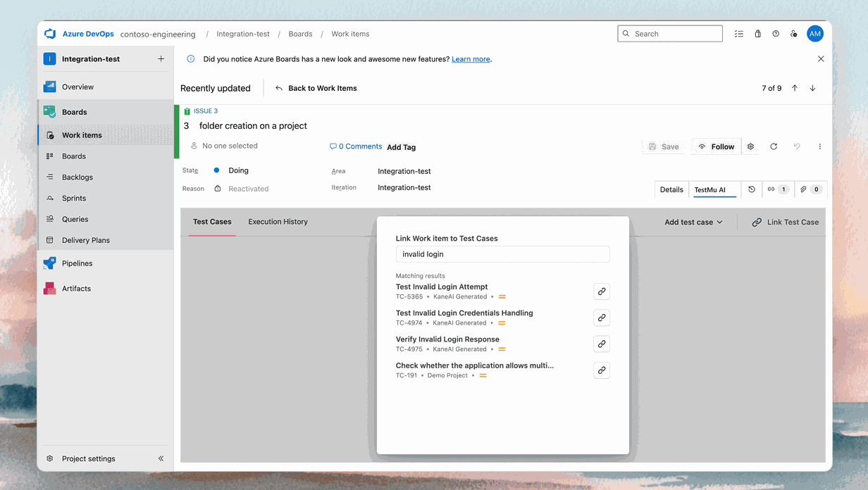The width and height of the screenshot is (868, 490).
Task: Open the help question mark icon
Action: [776, 34]
